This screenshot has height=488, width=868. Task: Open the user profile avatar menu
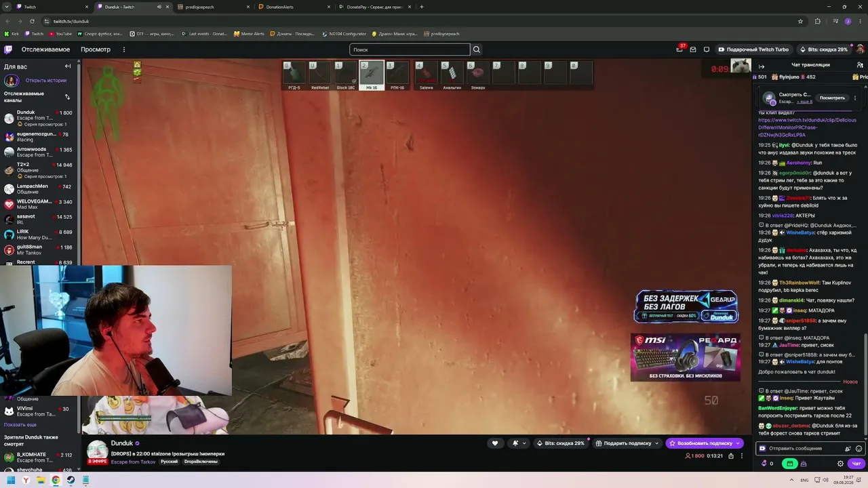click(x=860, y=49)
